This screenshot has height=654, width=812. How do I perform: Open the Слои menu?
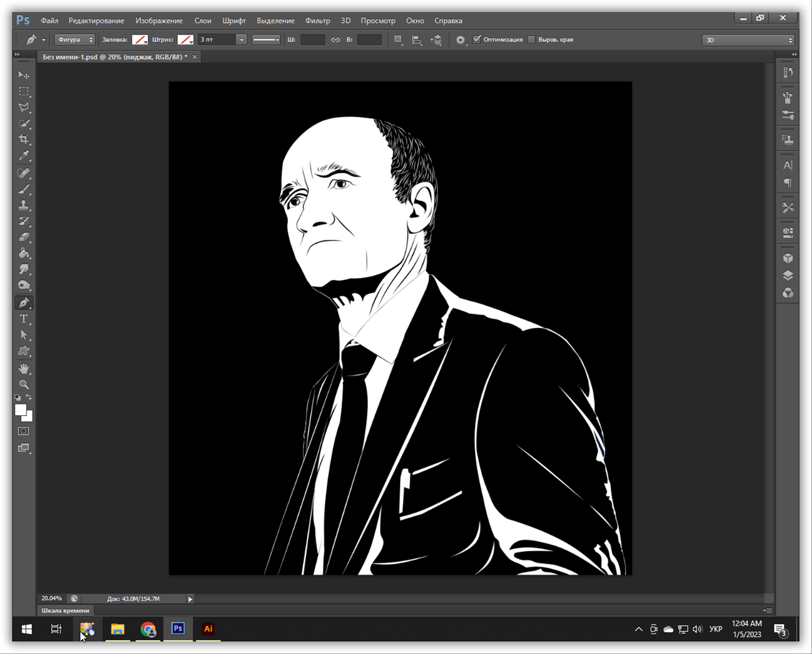coord(203,21)
